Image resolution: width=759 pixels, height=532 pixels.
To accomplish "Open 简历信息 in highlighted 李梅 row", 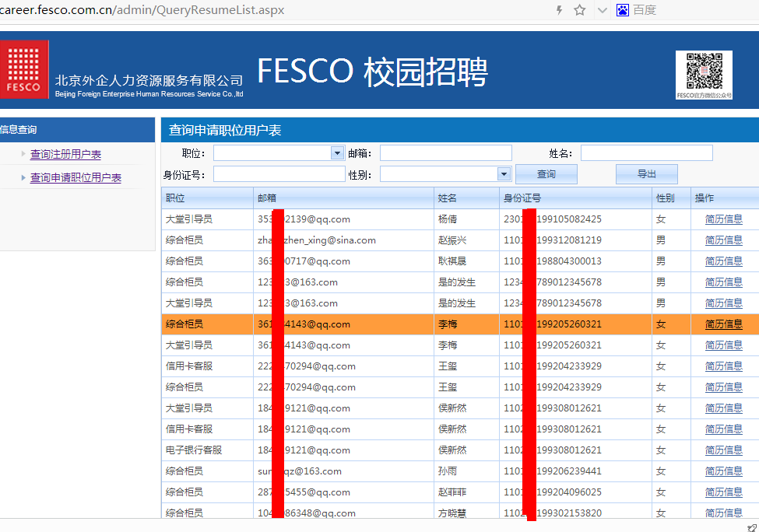I will click(724, 324).
